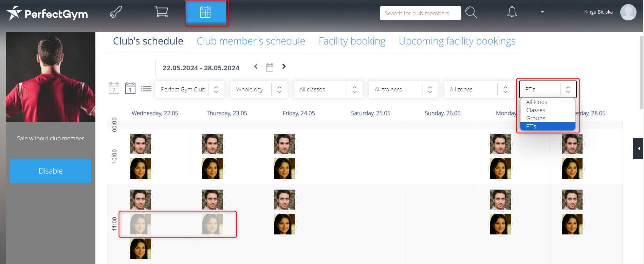Viewport: 644px width, 264px height.
Task: Go to next week arrow
Action: click(284, 67)
